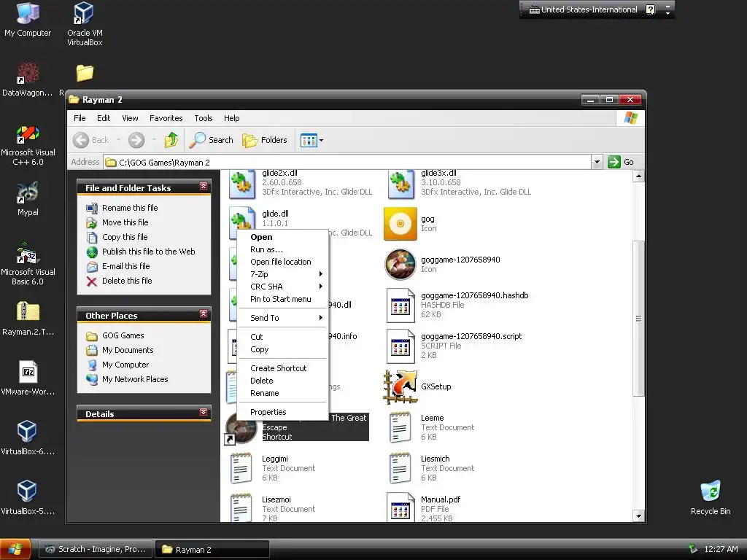
Task: Click Delete this file link
Action: 127,281
